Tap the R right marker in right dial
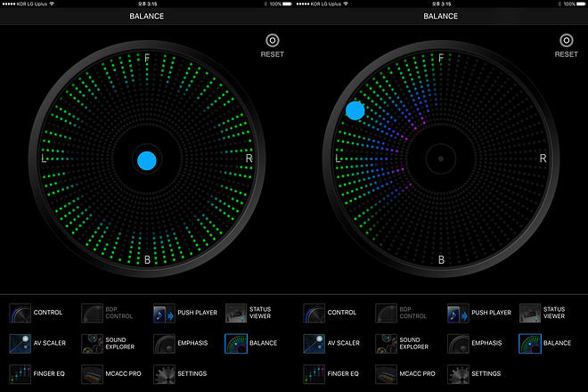 pyautogui.click(x=543, y=159)
